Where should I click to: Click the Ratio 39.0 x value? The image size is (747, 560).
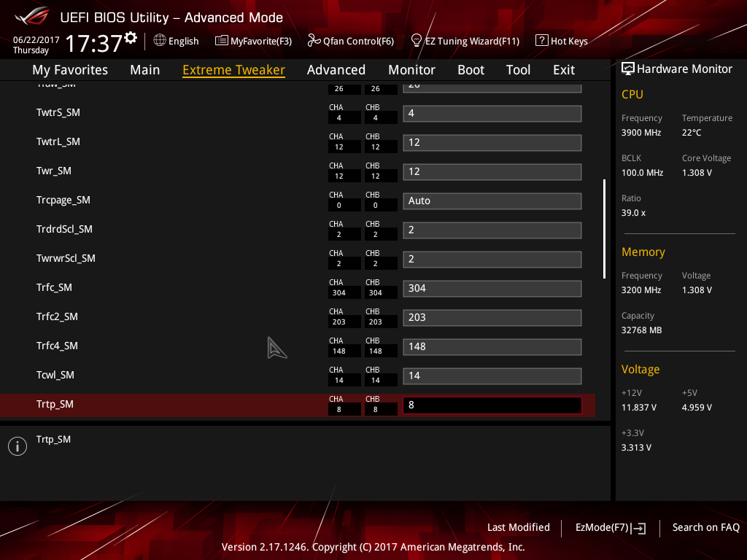coord(634,213)
